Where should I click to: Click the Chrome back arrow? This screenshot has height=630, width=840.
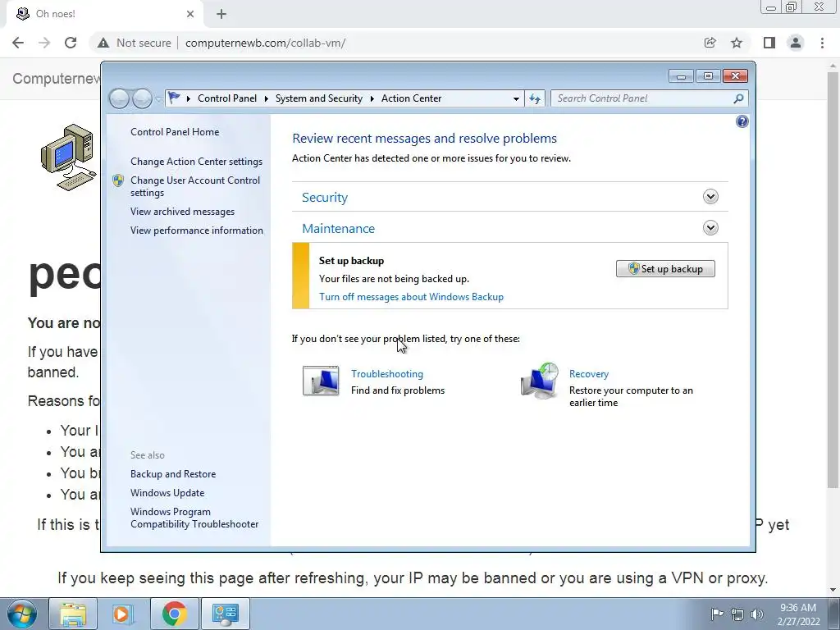point(18,43)
